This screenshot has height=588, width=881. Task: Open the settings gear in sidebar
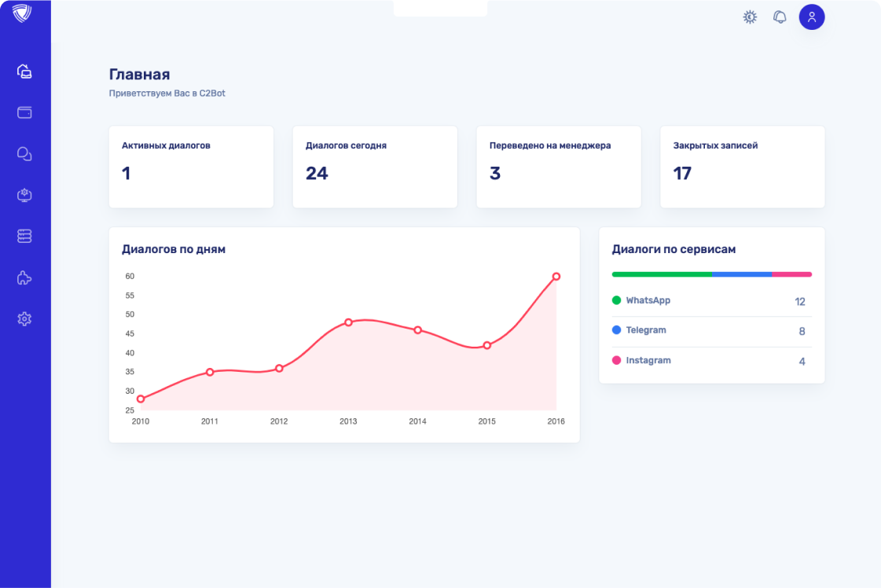pyautogui.click(x=24, y=318)
